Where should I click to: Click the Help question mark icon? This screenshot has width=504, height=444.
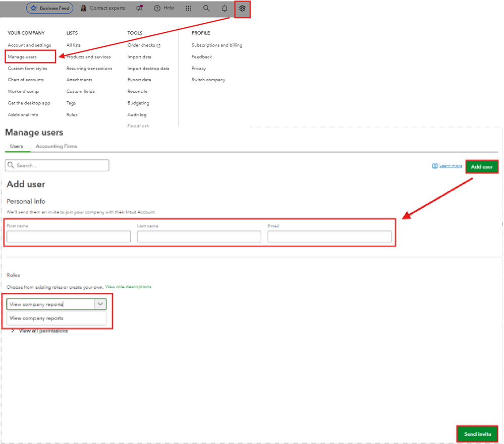point(157,9)
